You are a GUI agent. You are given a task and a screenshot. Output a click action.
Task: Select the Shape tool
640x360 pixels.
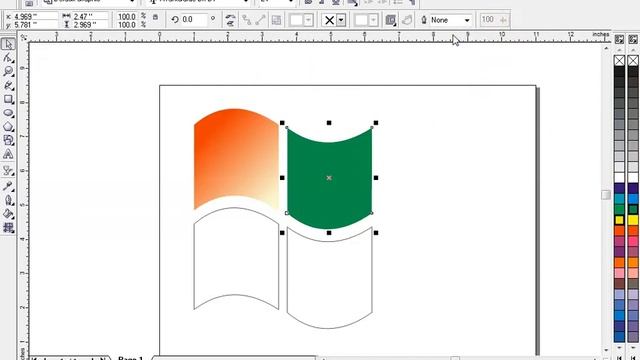click(8, 58)
